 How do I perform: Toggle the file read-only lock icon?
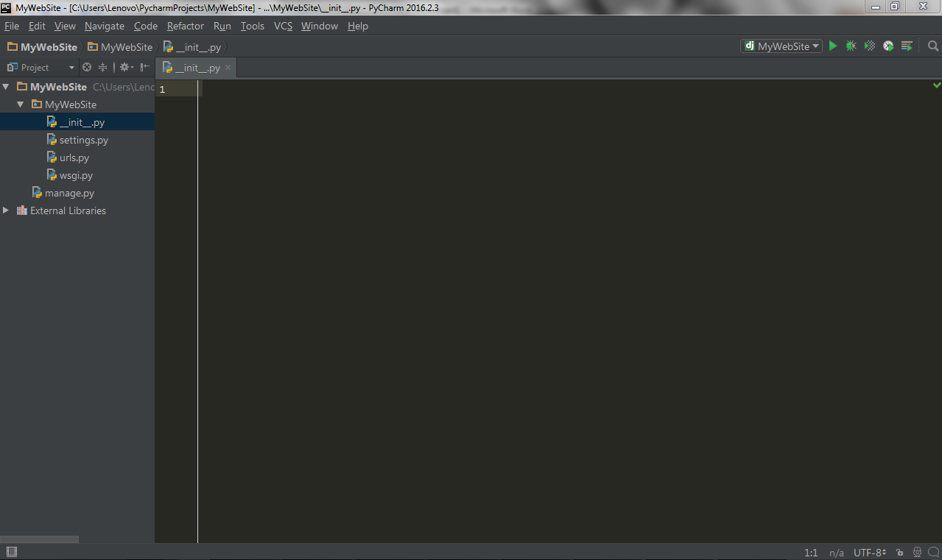pyautogui.click(x=899, y=552)
